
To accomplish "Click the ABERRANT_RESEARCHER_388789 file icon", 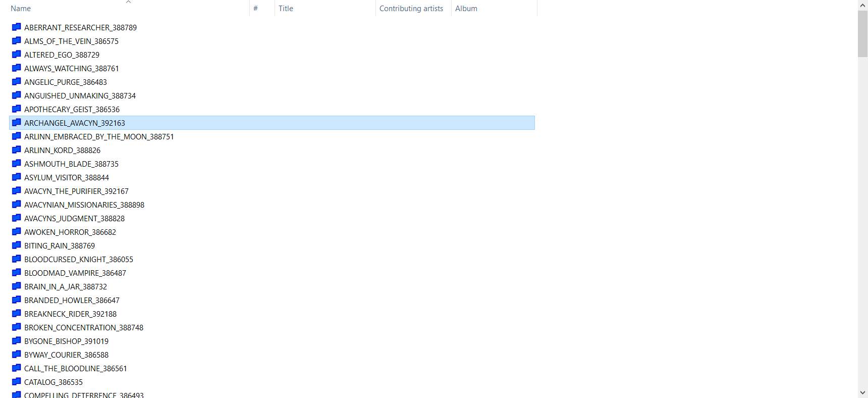I will pos(16,27).
